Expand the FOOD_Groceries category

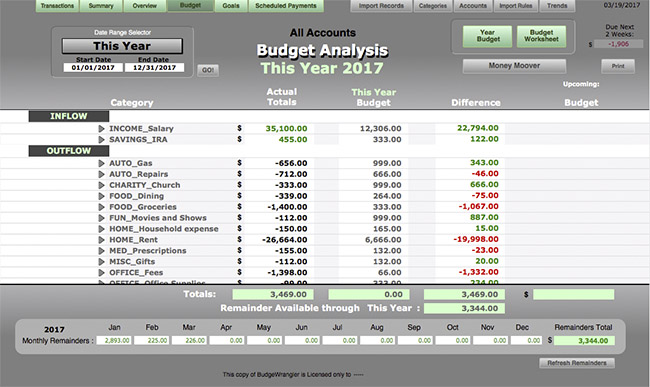[101, 207]
